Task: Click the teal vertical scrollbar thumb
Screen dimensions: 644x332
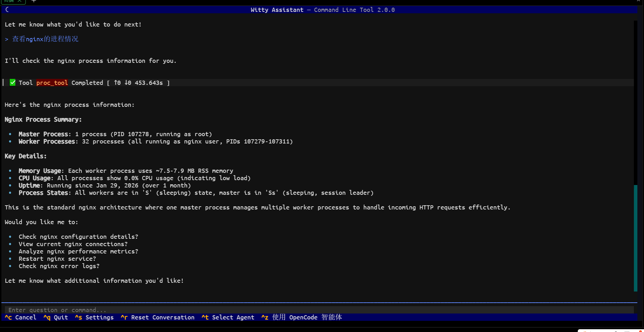Action: (635, 238)
